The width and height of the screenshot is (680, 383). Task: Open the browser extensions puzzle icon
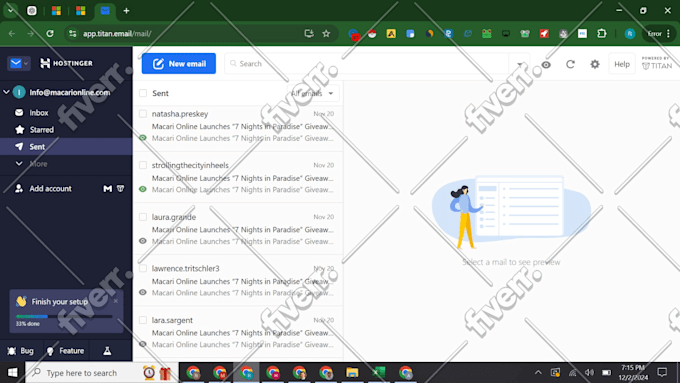point(602,34)
